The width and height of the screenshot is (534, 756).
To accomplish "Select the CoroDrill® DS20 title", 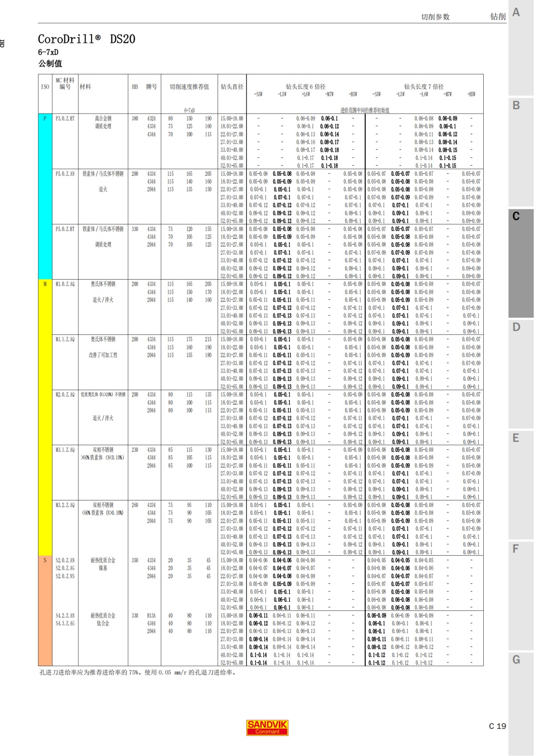I will coord(86,39).
